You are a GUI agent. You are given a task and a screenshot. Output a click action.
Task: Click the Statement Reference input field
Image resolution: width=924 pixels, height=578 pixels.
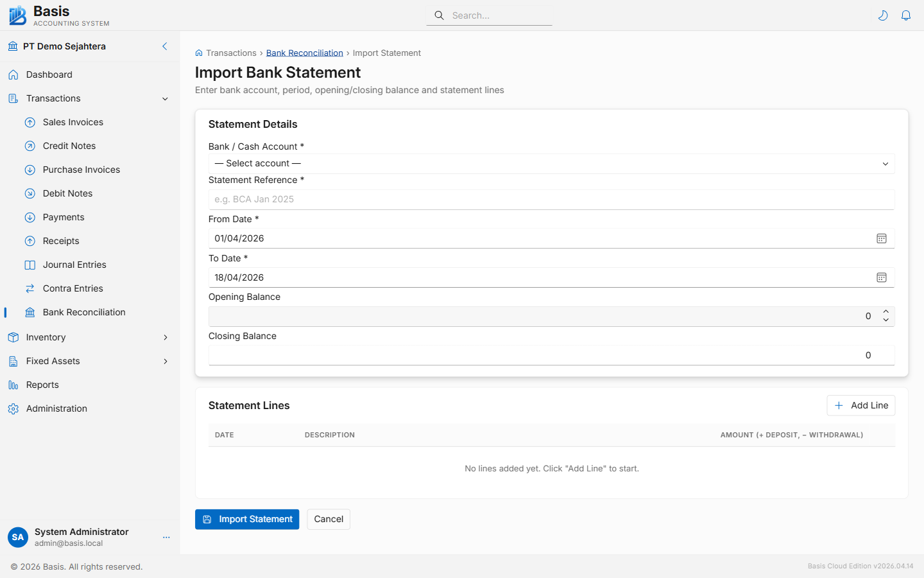[551, 199]
